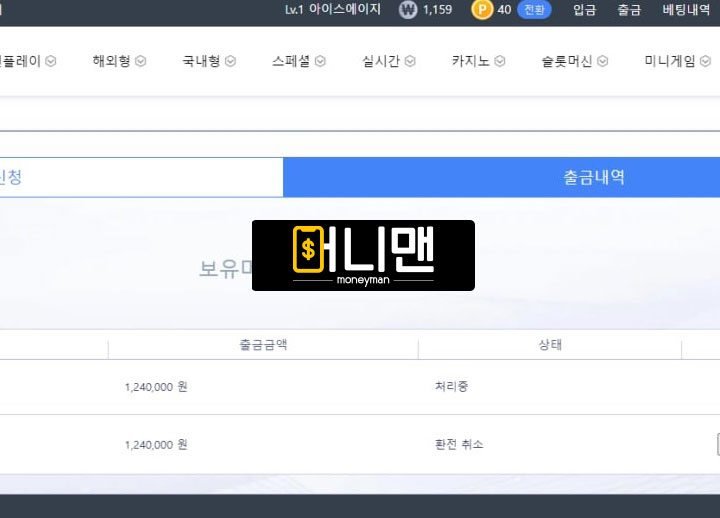The image size is (720, 518).
Task: Open the 카지노 menu item
Action: click(x=471, y=61)
